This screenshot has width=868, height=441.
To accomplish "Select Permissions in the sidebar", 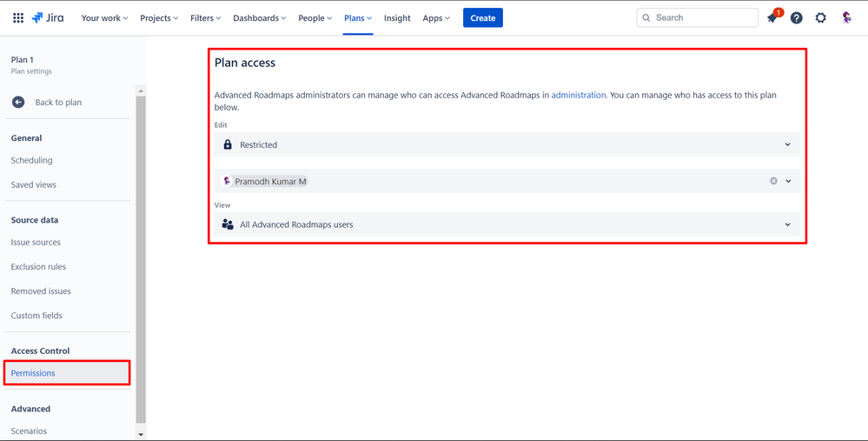I will click(67, 373).
